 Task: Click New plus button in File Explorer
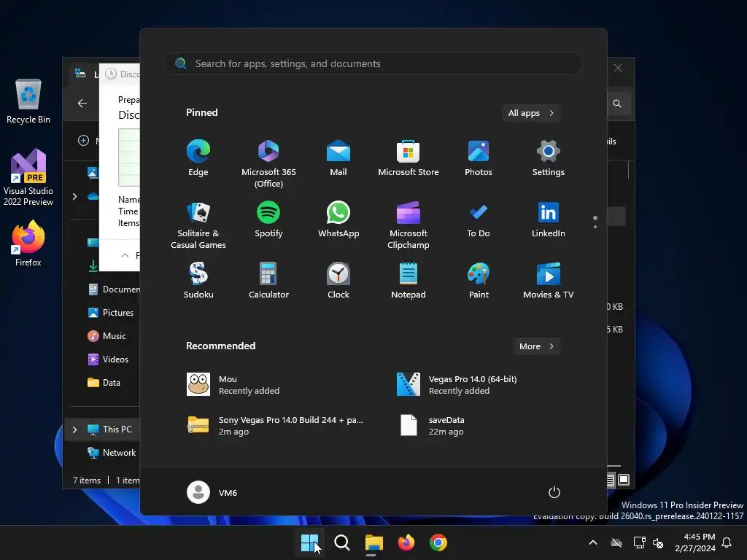point(83,141)
